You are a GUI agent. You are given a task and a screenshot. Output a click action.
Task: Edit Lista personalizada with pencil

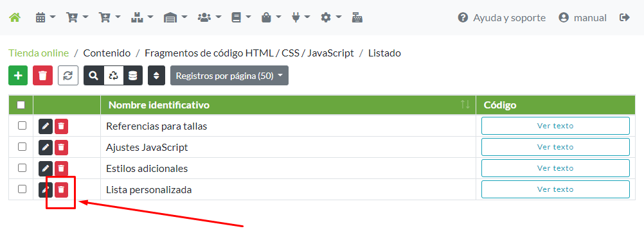[x=46, y=189]
